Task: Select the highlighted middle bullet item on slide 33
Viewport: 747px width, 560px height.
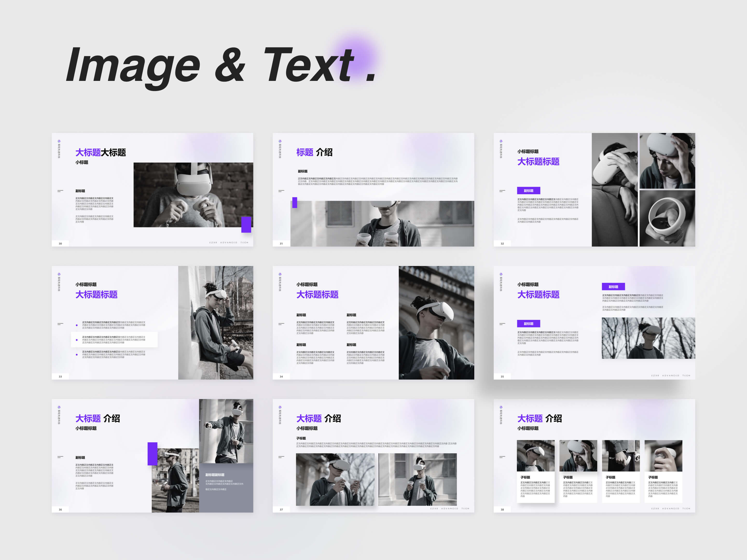Action: pos(114,340)
